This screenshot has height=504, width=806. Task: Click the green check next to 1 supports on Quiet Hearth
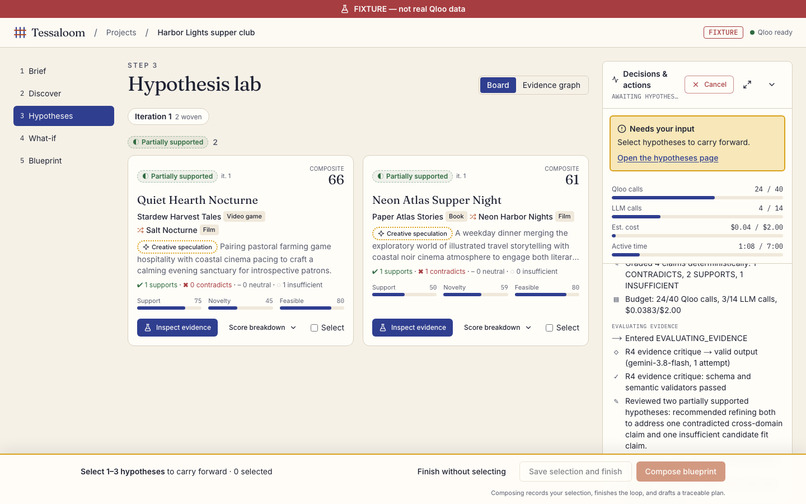pyautogui.click(x=140, y=285)
